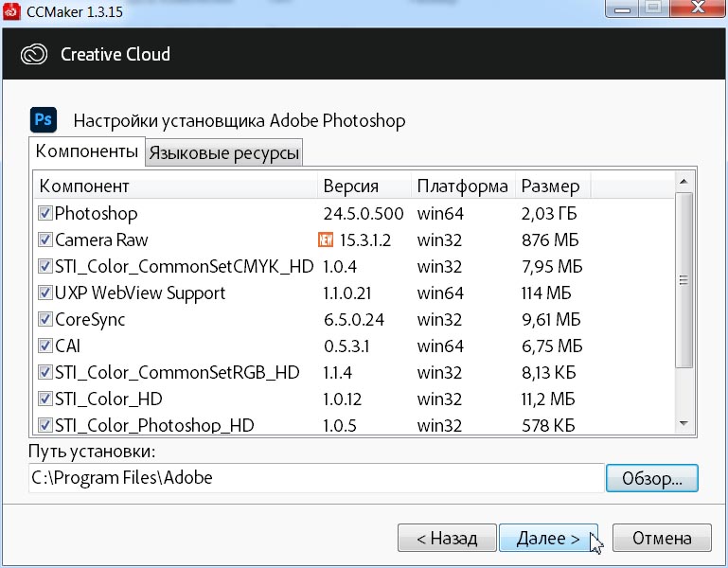Minimize the CCMaker window

pos(623,9)
